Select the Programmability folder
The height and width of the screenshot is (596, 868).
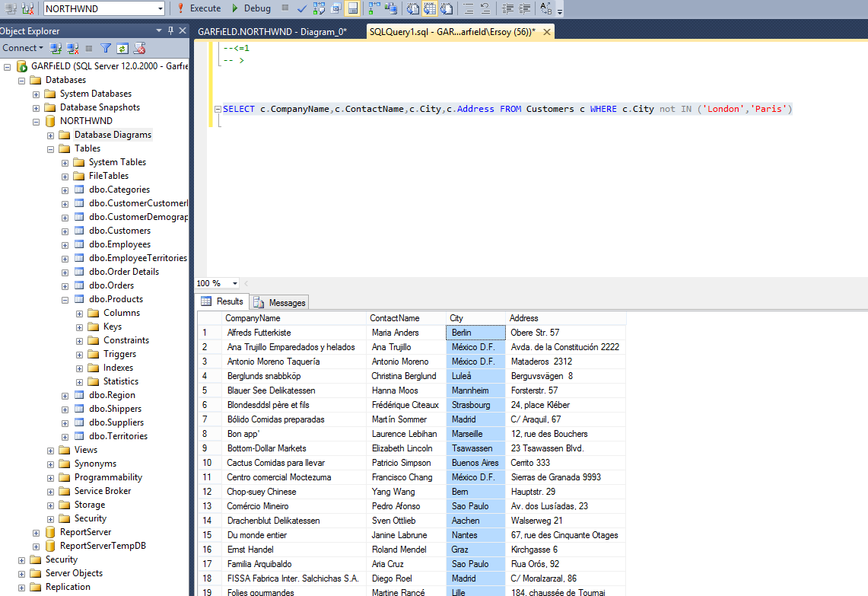108,477
